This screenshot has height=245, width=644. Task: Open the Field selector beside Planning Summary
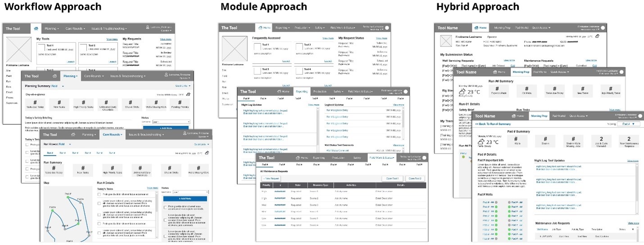(x=57, y=85)
